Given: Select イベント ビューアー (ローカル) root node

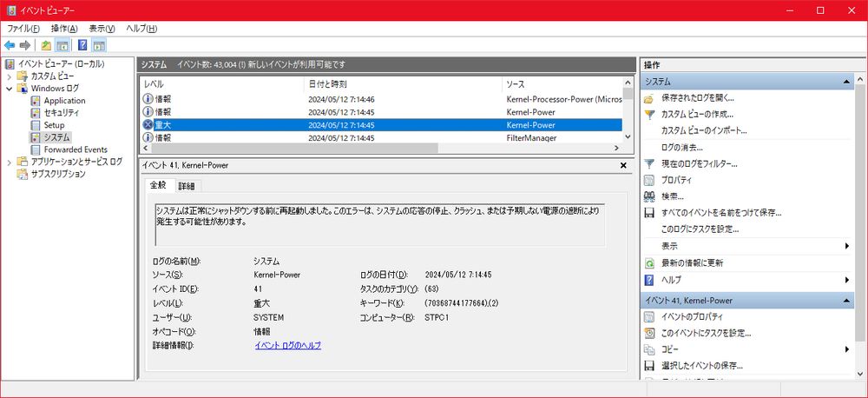Looking at the screenshot, I should point(61,63).
